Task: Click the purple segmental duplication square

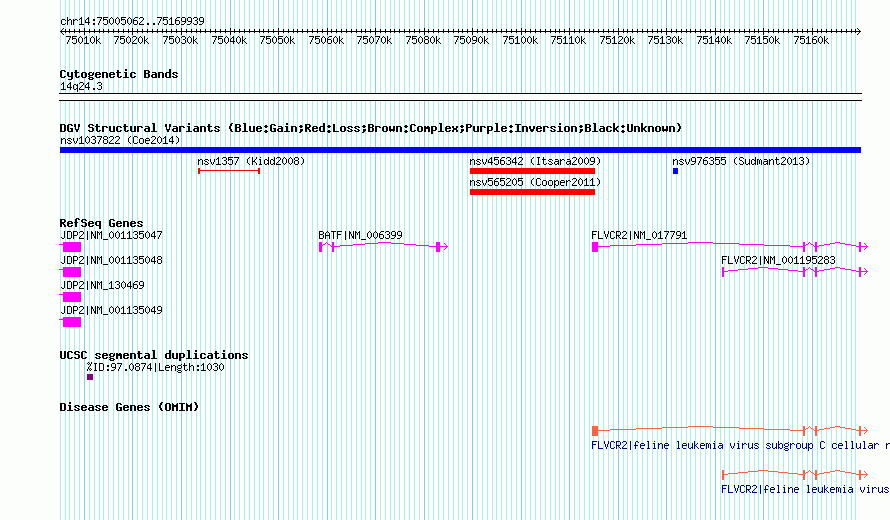Action: point(90,377)
